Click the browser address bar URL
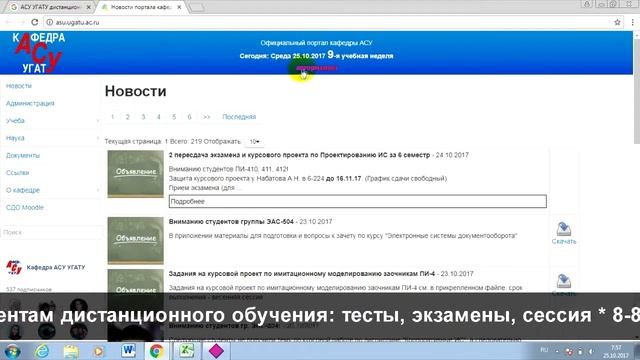 [x=78, y=23]
